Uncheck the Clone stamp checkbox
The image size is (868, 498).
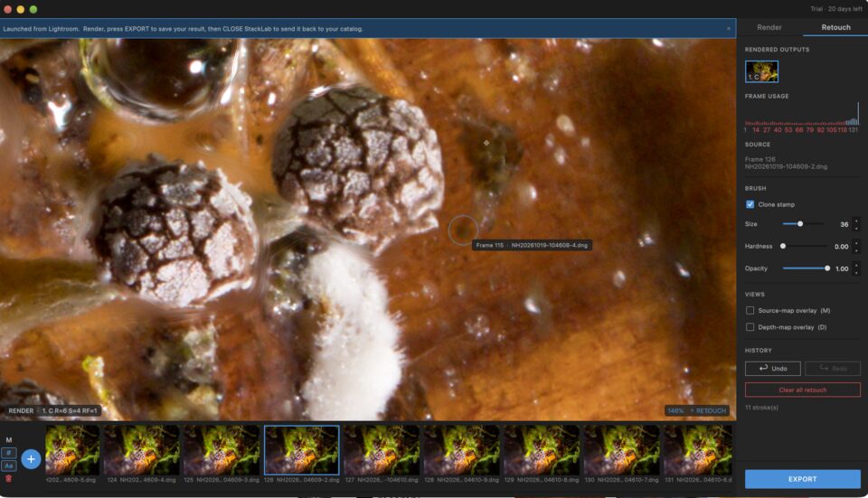[750, 204]
